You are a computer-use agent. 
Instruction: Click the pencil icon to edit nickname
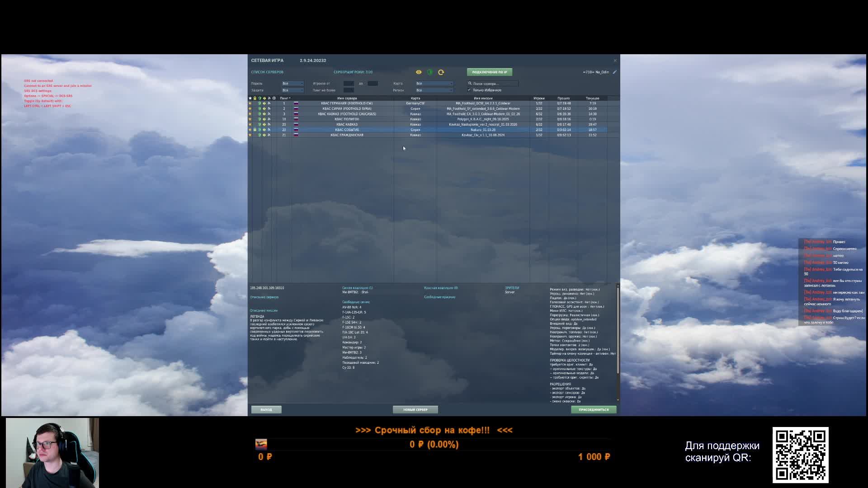(x=615, y=72)
